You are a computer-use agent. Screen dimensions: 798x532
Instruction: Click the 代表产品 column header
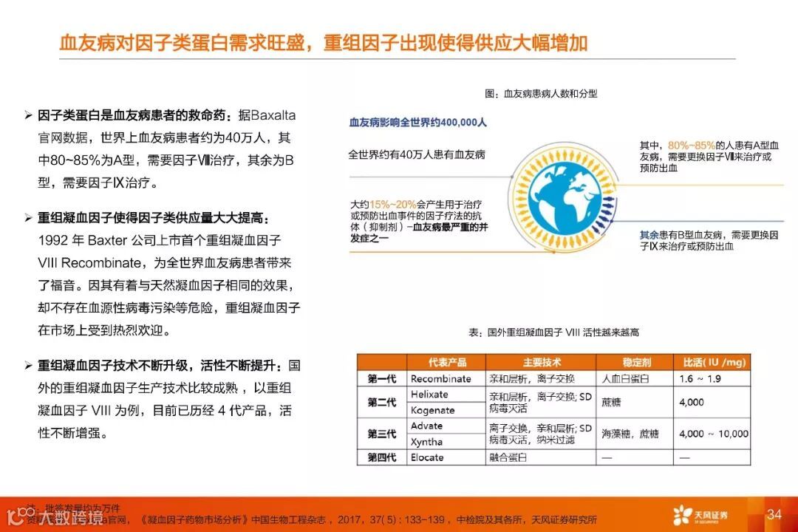(447, 363)
